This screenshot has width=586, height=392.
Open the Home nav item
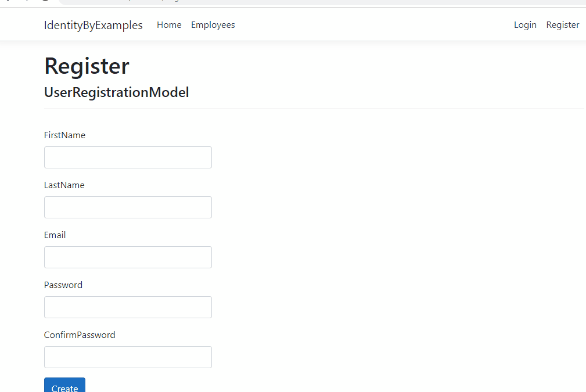[169, 25]
